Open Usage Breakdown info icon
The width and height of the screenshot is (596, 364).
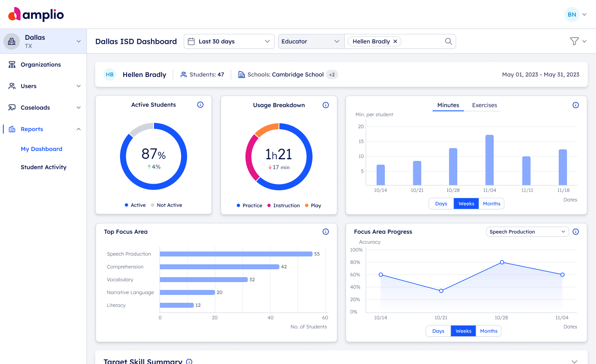(x=326, y=105)
